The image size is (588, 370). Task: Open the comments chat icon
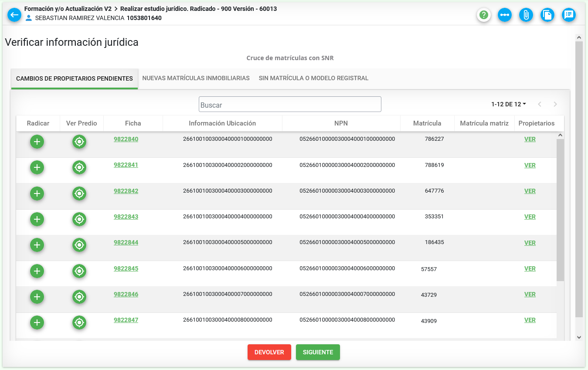[x=569, y=15]
